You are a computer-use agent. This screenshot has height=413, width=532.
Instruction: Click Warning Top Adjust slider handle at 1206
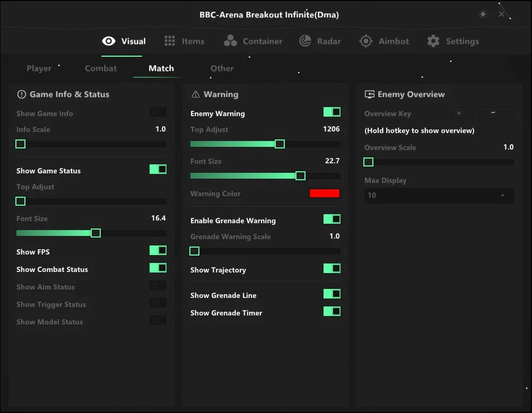(x=280, y=144)
